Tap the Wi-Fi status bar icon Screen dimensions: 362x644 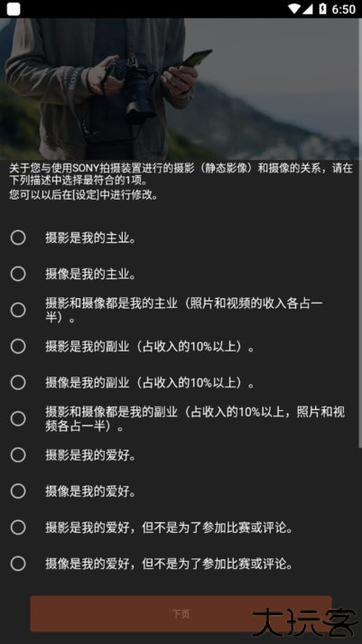tap(294, 9)
